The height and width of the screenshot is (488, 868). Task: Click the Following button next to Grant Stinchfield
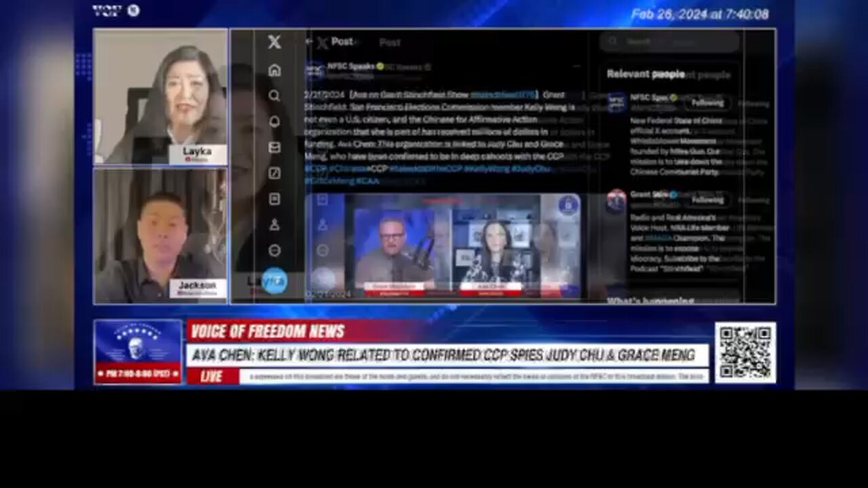tap(707, 200)
